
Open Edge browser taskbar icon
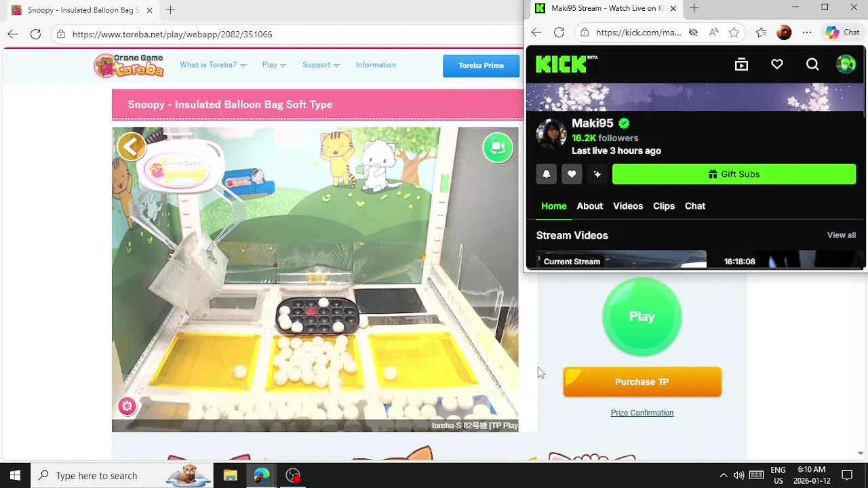coord(262,475)
